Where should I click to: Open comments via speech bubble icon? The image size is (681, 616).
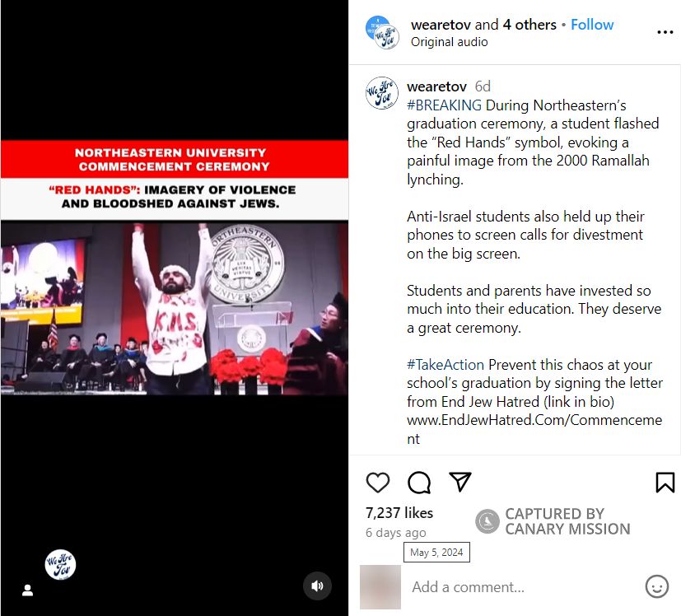419,483
